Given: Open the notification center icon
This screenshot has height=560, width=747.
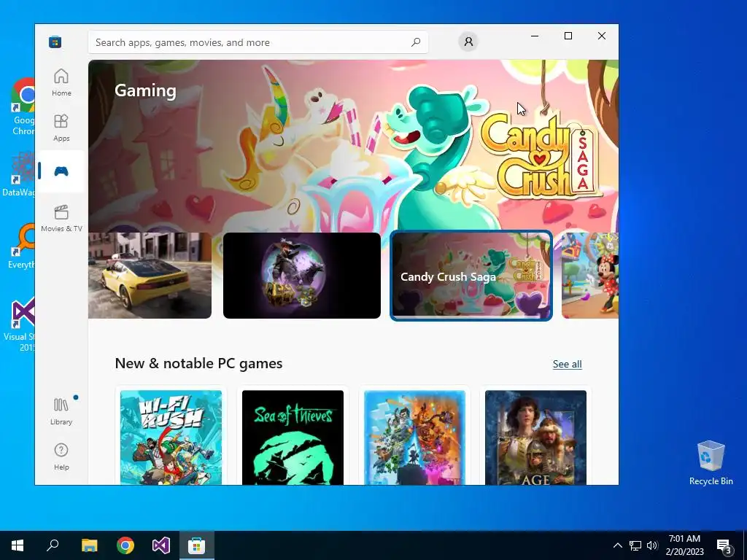Looking at the screenshot, I should (724, 545).
